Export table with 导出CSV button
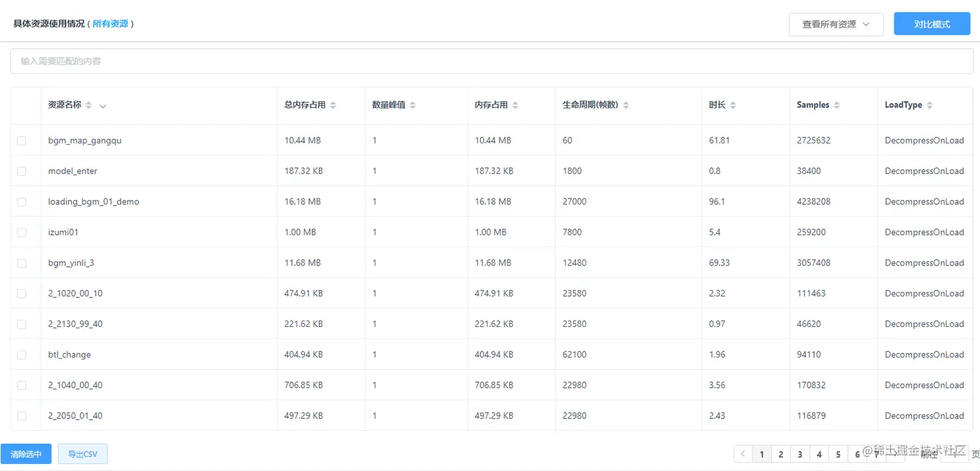 83,454
